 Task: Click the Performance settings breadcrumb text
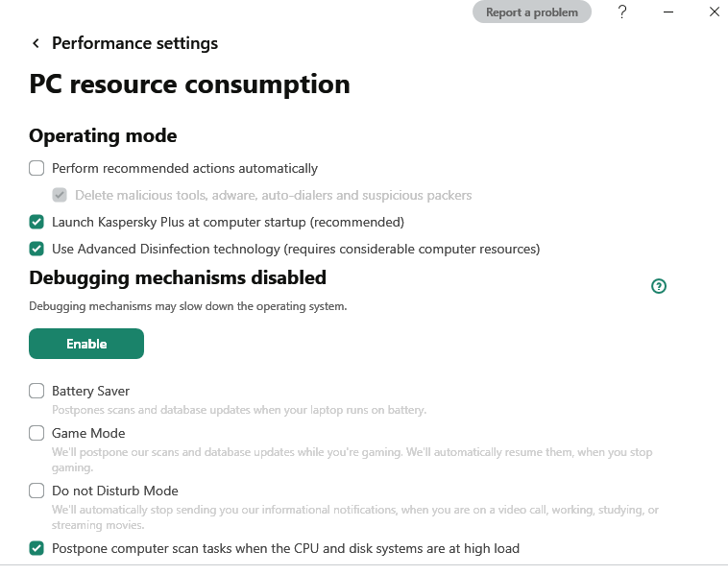[134, 43]
